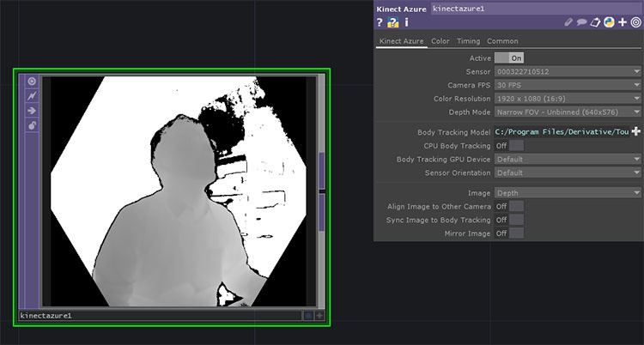Click the Kinect Azure operator type label

(x=401, y=9)
